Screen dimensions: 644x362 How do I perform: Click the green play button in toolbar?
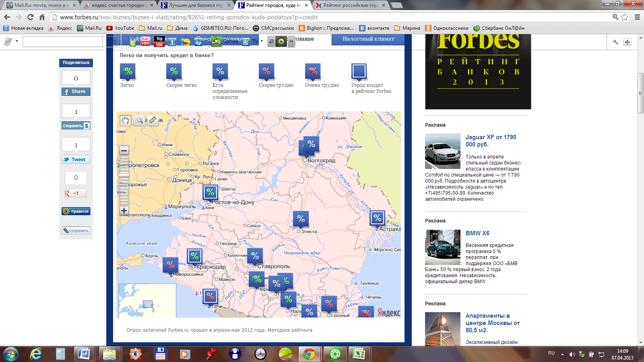click(x=281, y=41)
